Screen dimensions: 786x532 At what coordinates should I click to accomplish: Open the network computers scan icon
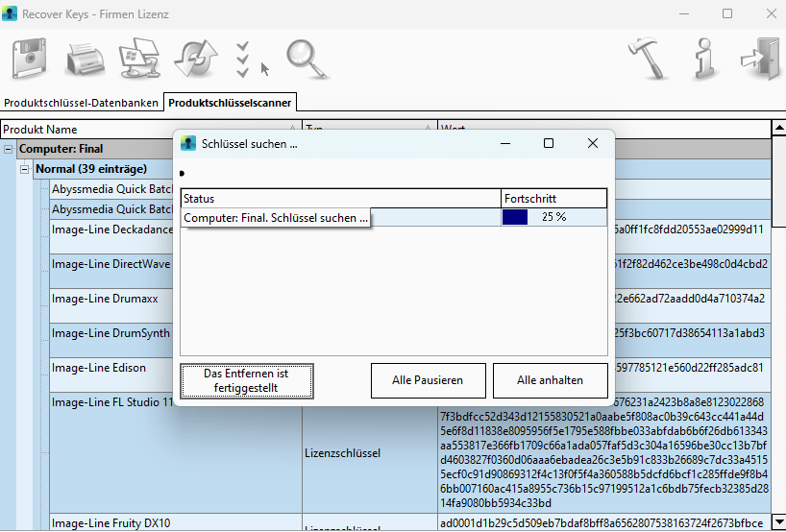(139, 59)
